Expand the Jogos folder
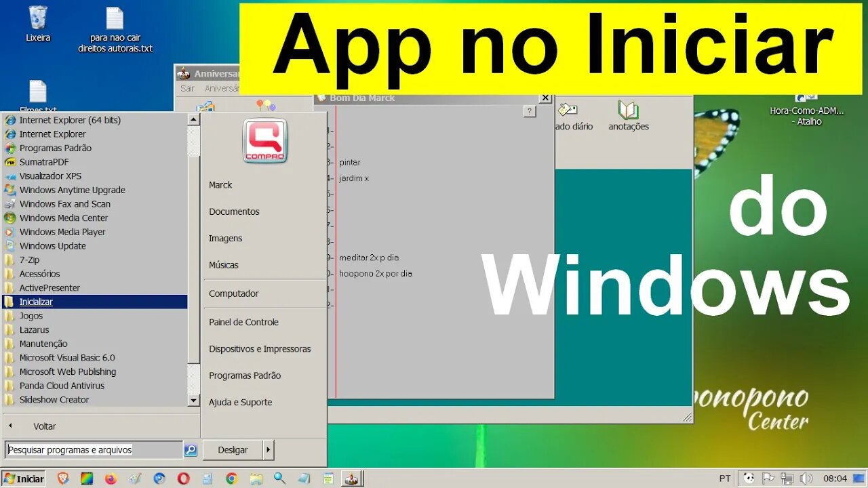This screenshot has height=488, width=868. click(x=94, y=316)
